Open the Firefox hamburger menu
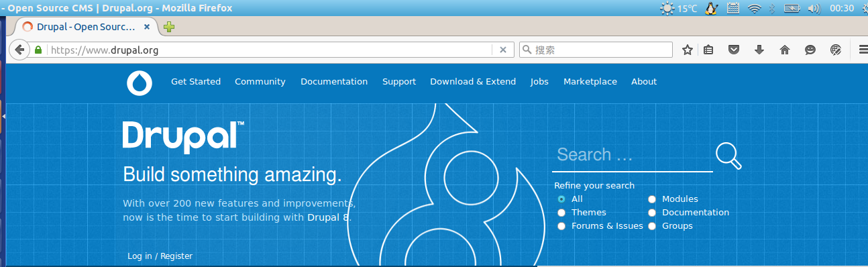The image size is (868, 267). 863,50
